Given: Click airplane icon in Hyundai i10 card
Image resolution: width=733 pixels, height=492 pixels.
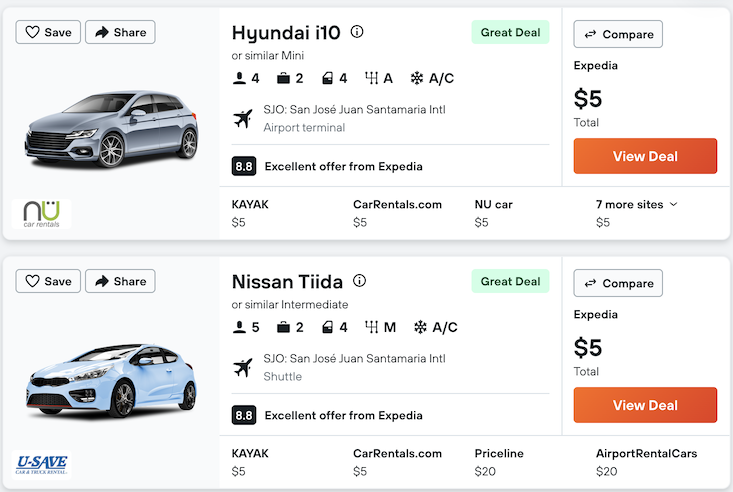Looking at the screenshot, I should [243, 119].
